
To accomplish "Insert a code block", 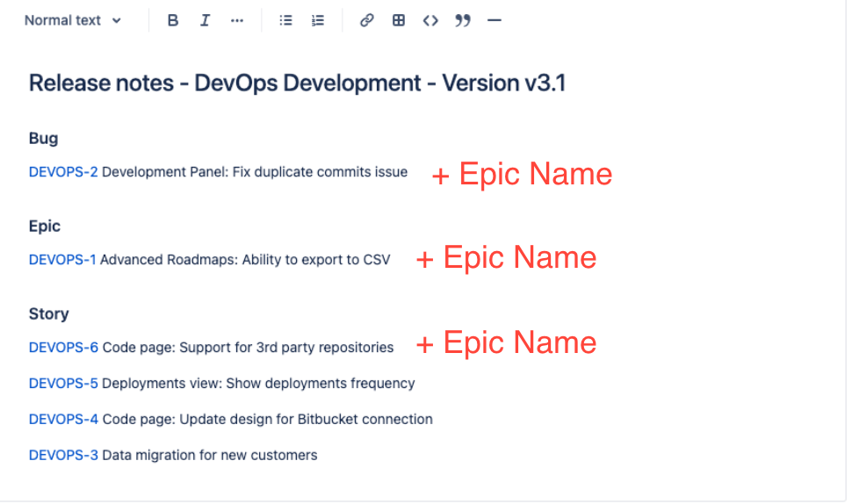I will click(x=430, y=21).
